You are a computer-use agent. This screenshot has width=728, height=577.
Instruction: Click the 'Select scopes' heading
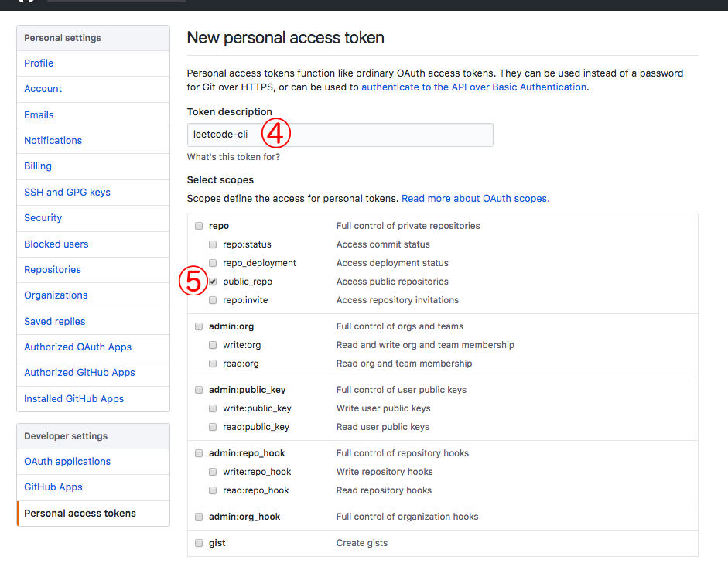pyautogui.click(x=220, y=180)
